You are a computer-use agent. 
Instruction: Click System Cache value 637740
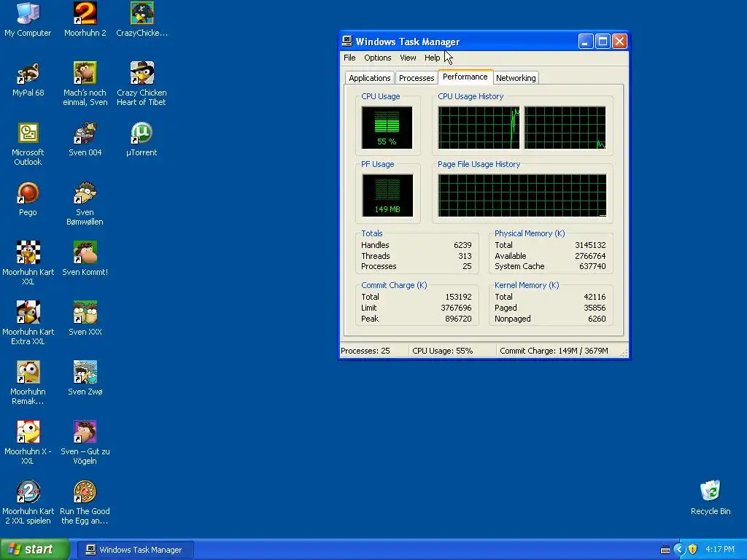click(x=592, y=267)
